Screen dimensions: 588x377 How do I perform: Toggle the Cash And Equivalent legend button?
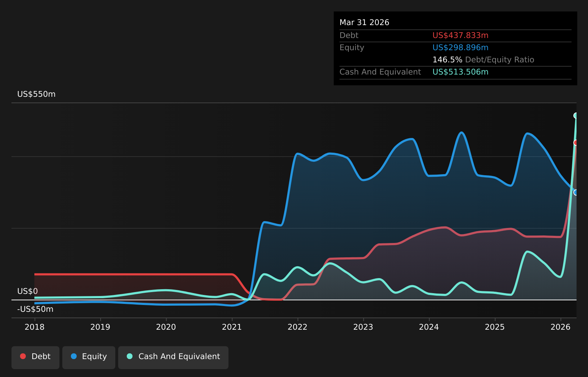tap(173, 357)
